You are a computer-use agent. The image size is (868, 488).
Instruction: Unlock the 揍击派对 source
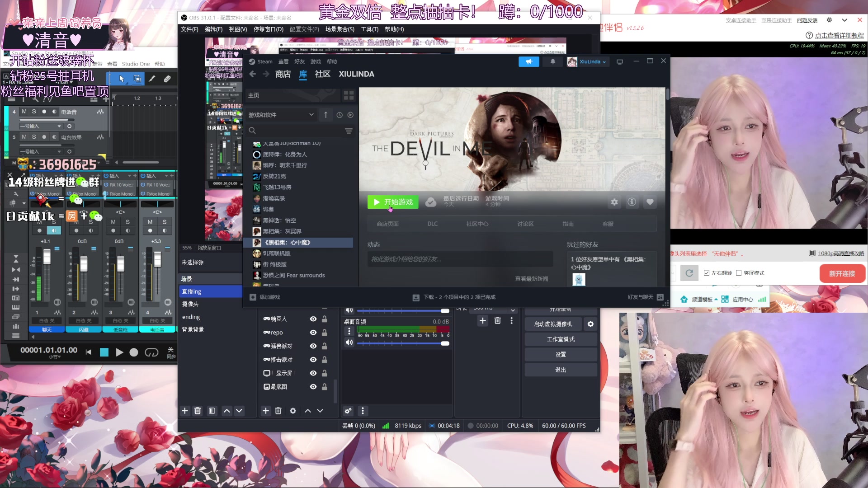(x=324, y=360)
